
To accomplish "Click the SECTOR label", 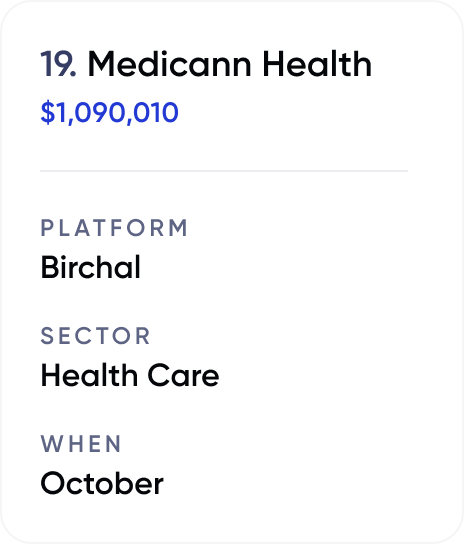I will pos(95,336).
